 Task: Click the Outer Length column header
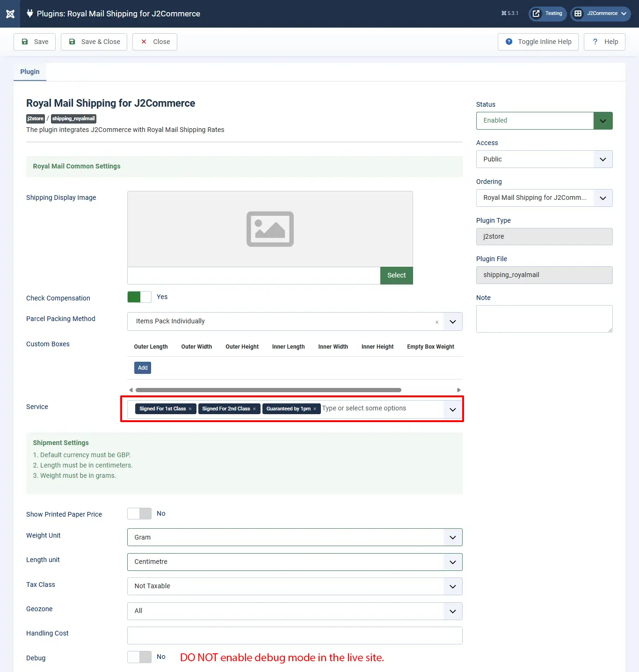click(x=151, y=347)
